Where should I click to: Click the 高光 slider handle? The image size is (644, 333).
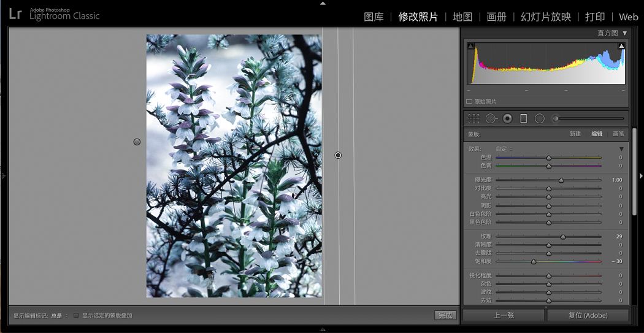(x=549, y=197)
